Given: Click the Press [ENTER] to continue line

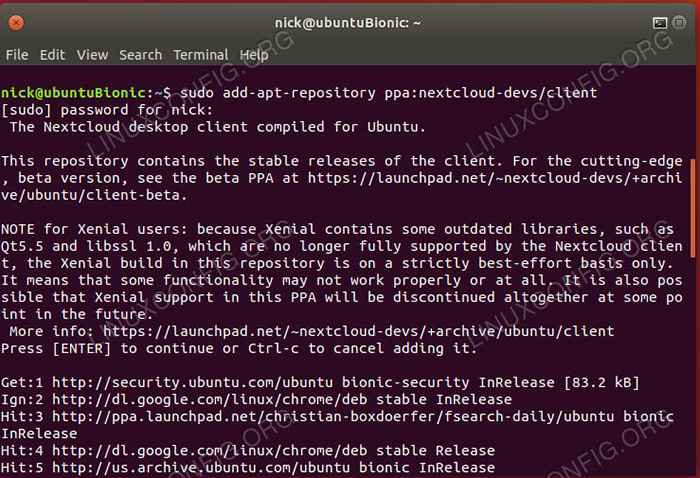Looking at the screenshot, I should coord(240,349).
